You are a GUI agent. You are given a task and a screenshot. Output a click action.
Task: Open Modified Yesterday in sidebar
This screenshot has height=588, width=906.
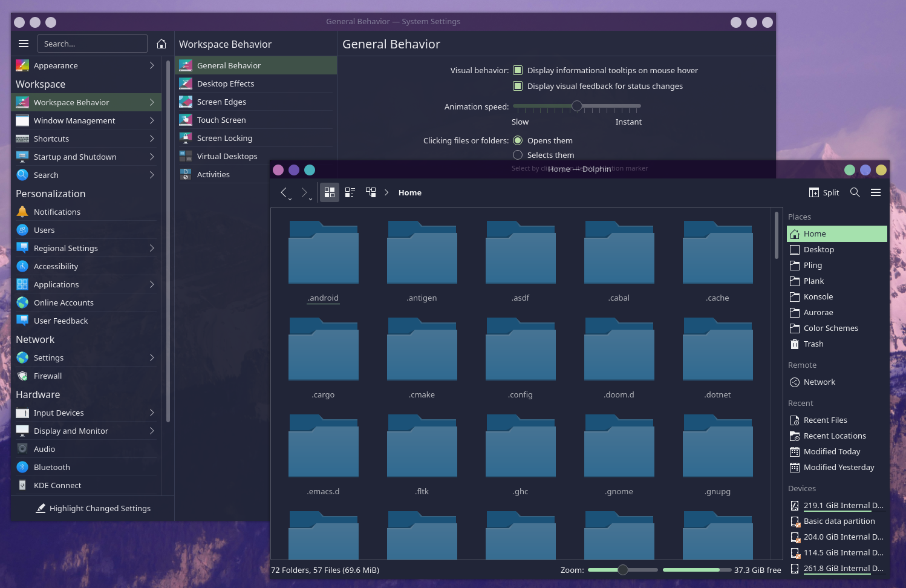coord(837,467)
